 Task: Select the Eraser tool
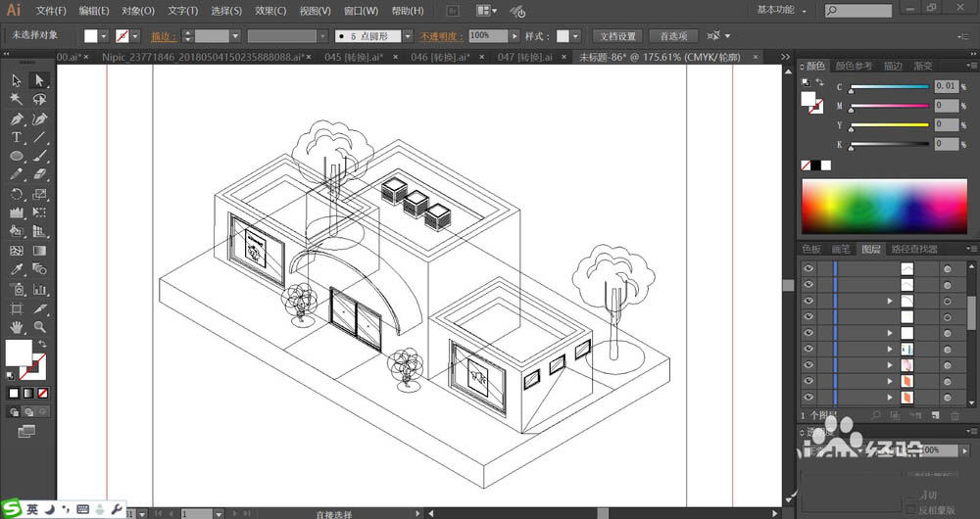tap(39, 175)
